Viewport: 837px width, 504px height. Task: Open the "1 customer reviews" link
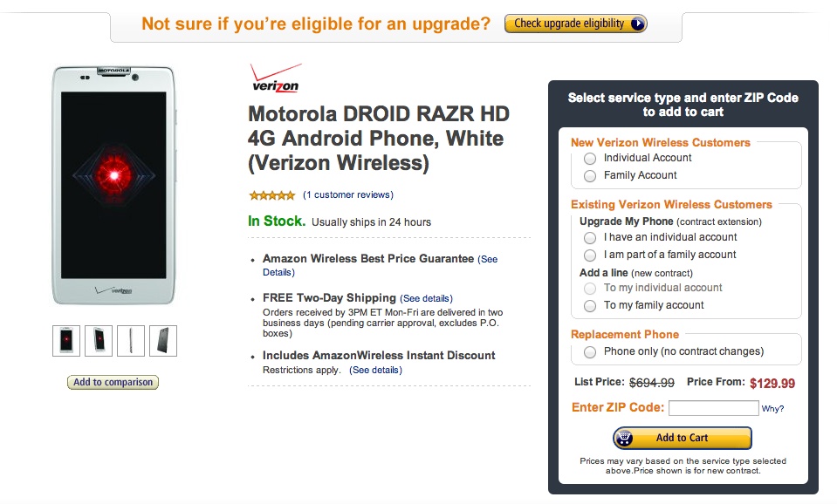[x=348, y=194]
